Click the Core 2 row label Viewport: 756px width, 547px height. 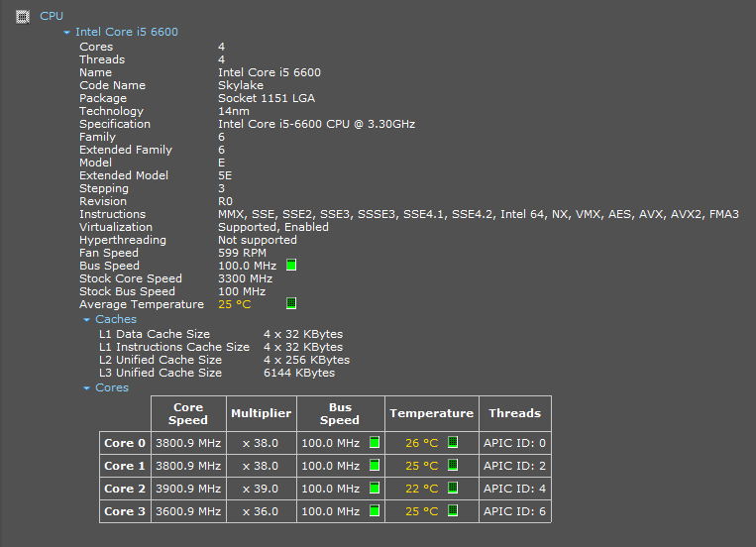pos(125,489)
